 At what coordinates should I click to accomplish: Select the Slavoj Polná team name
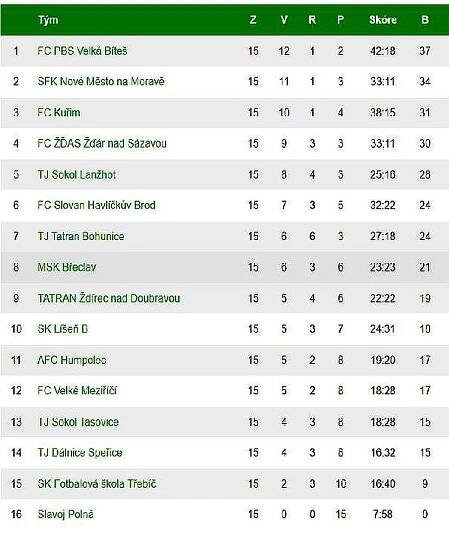point(66,514)
